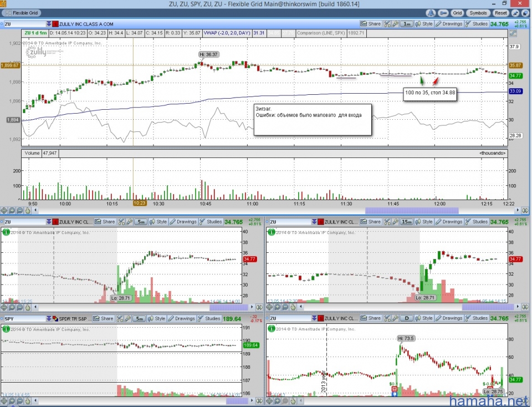Click the chart mode icon right of the Comparison label

coord(513,33)
